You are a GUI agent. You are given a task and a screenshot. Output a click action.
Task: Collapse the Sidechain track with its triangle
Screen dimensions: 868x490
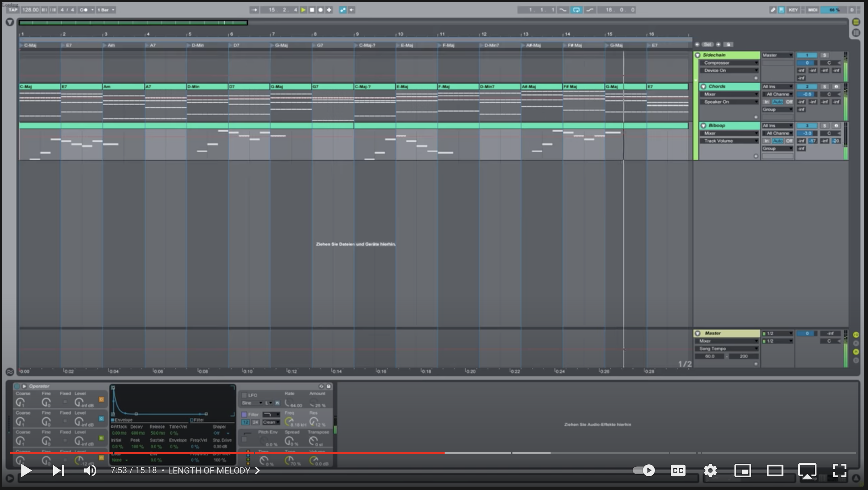[x=698, y=55]
